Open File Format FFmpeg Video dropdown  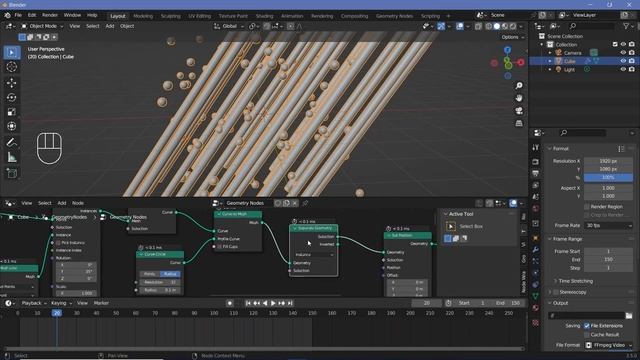pos(608,345)
